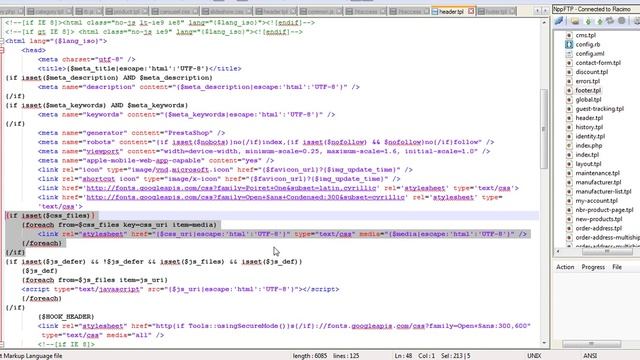
Task: Select global.tpl in the FTP tree
Action: 588,100
